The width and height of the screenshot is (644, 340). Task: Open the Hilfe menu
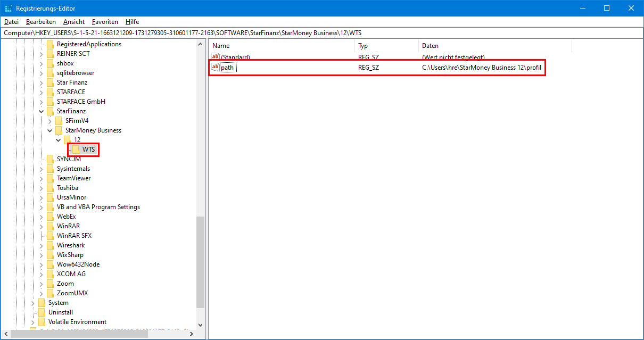[133, 22]
